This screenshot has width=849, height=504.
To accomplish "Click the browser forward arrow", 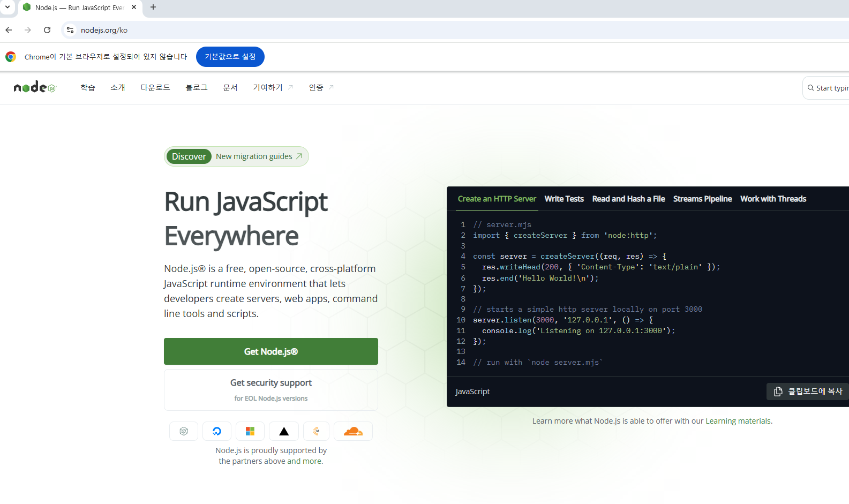I will [28, 30].
